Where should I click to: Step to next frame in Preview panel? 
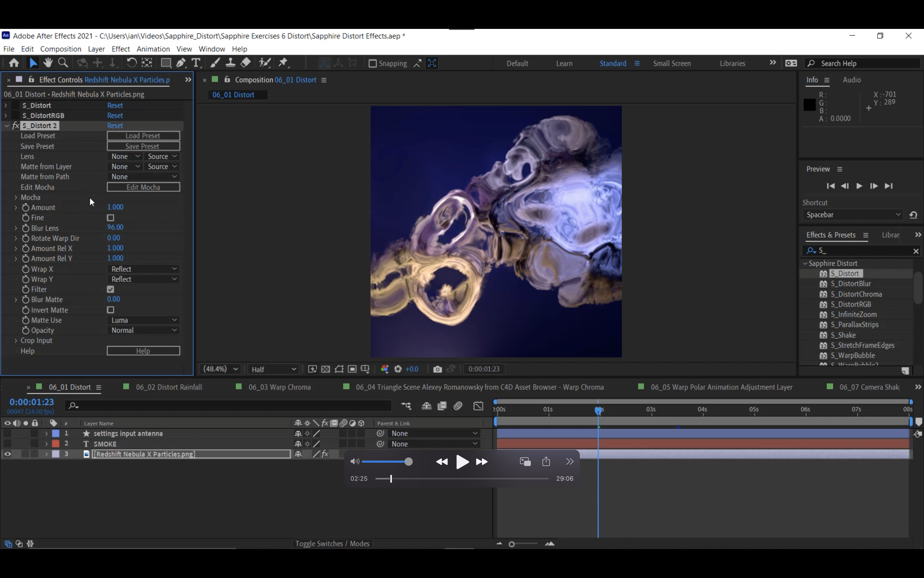[874, 186]
